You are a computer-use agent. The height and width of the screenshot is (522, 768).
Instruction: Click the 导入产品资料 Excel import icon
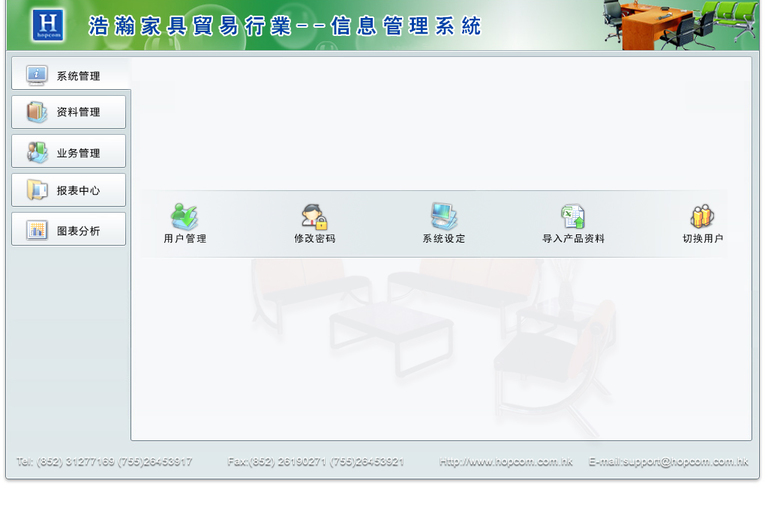coord(573,216)
